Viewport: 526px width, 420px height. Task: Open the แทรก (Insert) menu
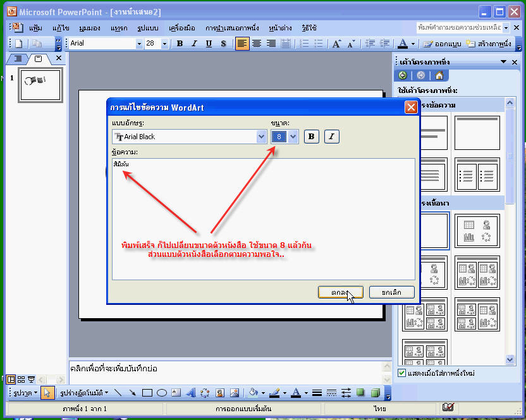click(119, 28)
